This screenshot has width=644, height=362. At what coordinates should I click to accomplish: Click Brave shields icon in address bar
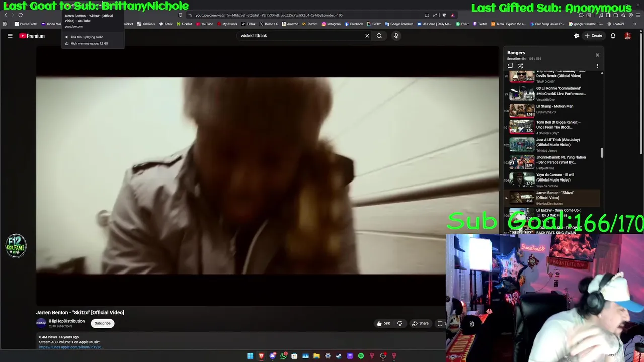(x=444, y=15)
